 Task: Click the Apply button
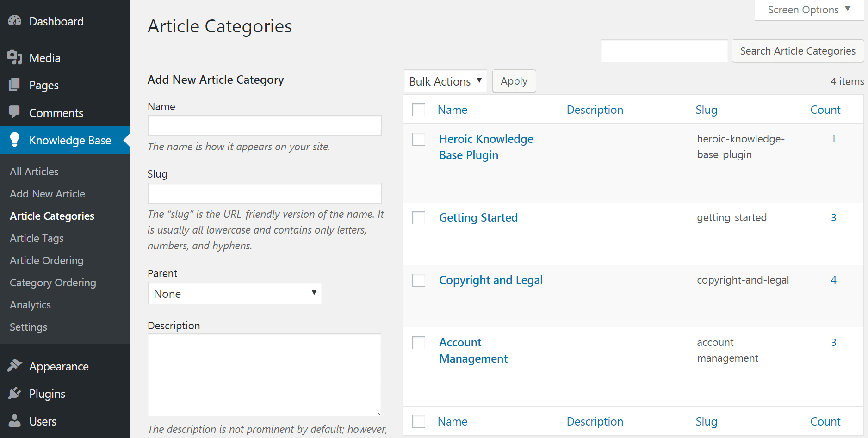(x=514, y=81)
